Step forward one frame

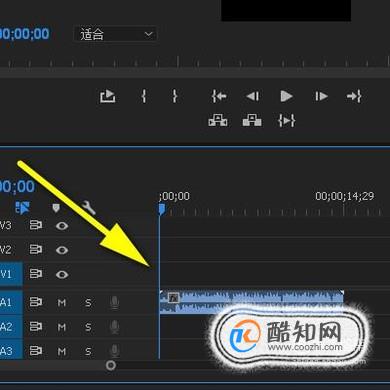pos(321,96)
